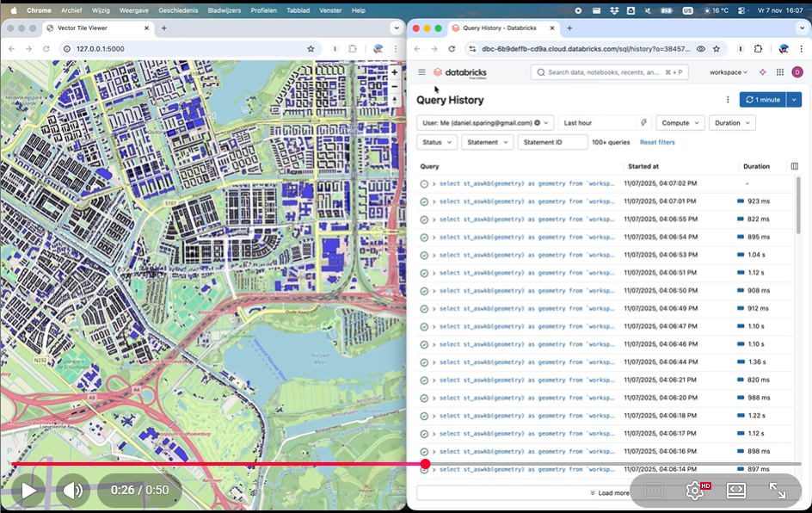This screenshot has height=513, width=812.
Task: Open the Databricks apps grid icon
Action: (x=779, y=72)
